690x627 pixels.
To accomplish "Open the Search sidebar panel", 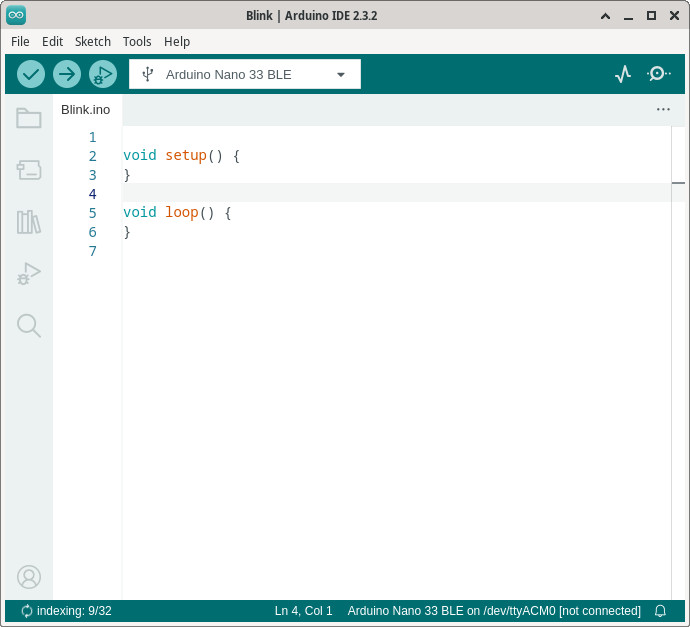I will pyautogui.click(x=29, y=326).
